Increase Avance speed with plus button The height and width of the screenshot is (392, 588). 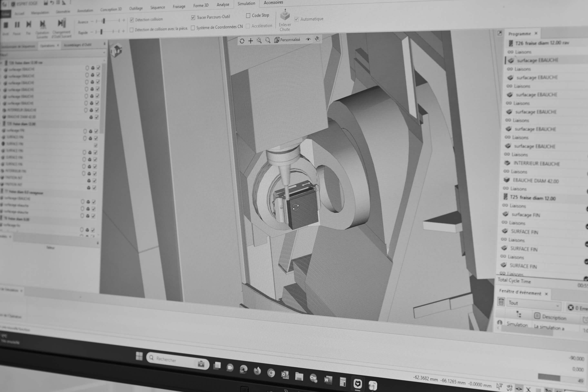pos(124,20)
